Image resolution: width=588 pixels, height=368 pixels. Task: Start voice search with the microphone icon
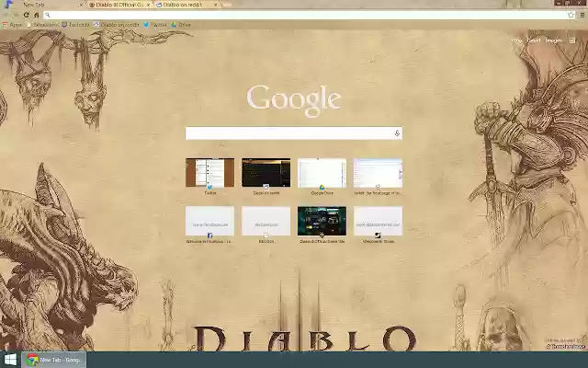coord(397,133)
